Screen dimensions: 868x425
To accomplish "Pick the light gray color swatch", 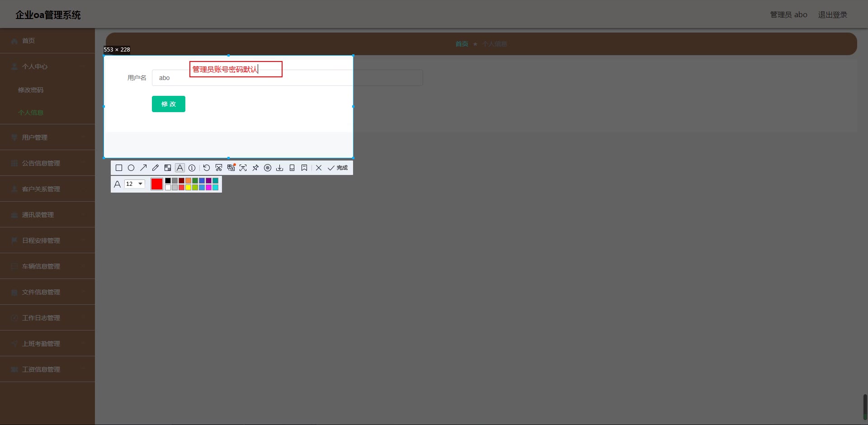I will [175, 188].
